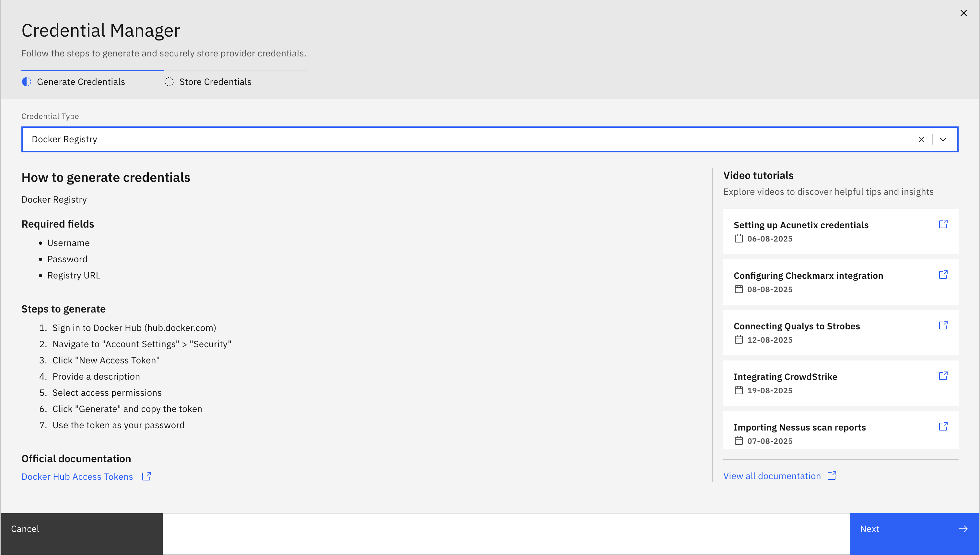Clear the Docker Registry selection
The image size is (980, 555).
(921, 139)
